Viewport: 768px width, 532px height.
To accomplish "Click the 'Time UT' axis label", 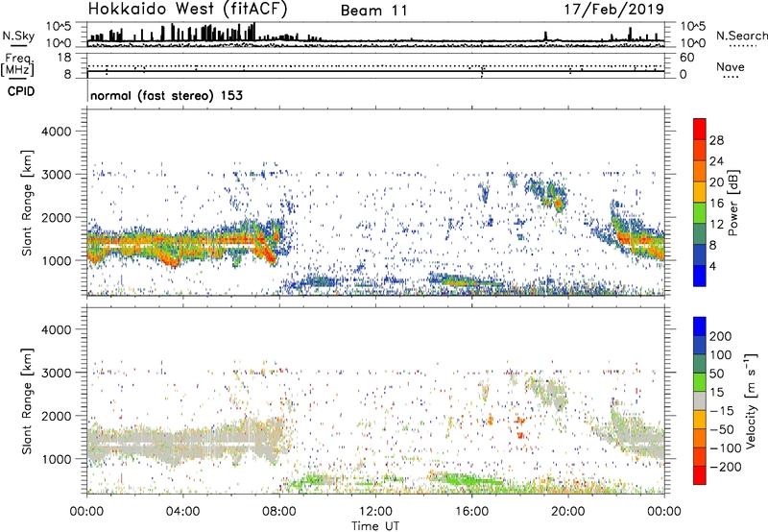I will tap(375, 526).
